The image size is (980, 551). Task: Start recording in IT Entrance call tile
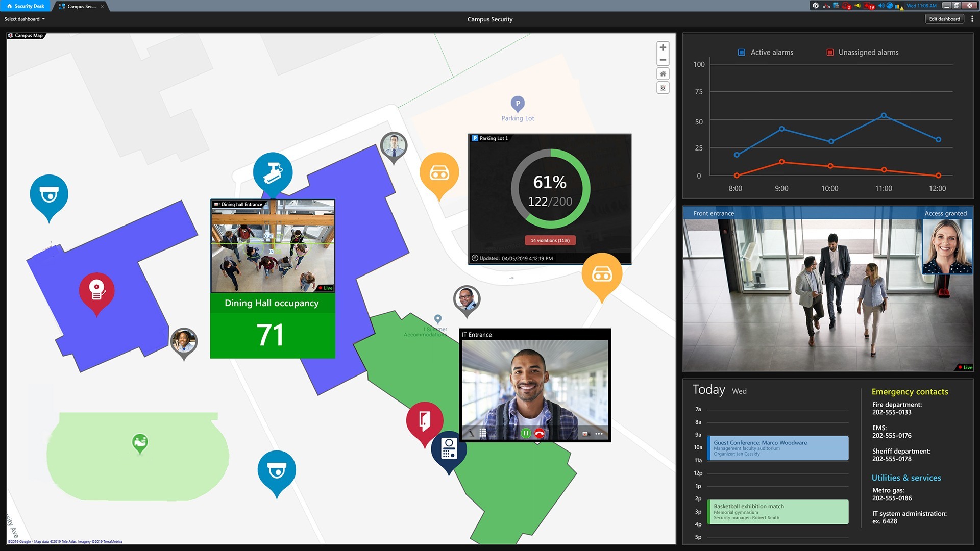(x=586, y=434)
